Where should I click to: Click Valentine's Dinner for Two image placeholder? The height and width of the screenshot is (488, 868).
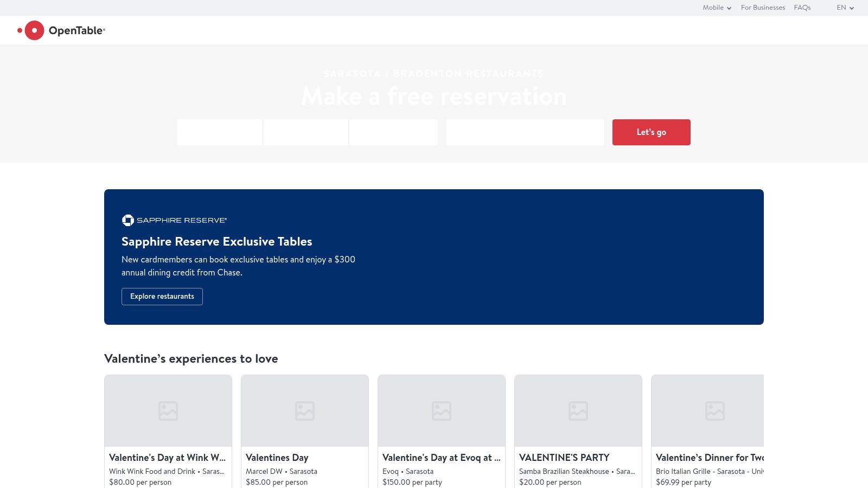pyautogui.click(x=707, y=410)
